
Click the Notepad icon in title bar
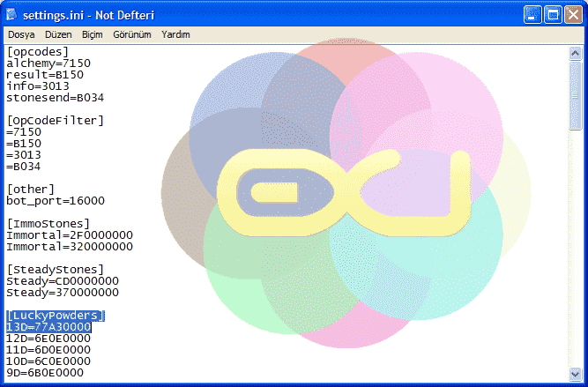coord(11,15)
